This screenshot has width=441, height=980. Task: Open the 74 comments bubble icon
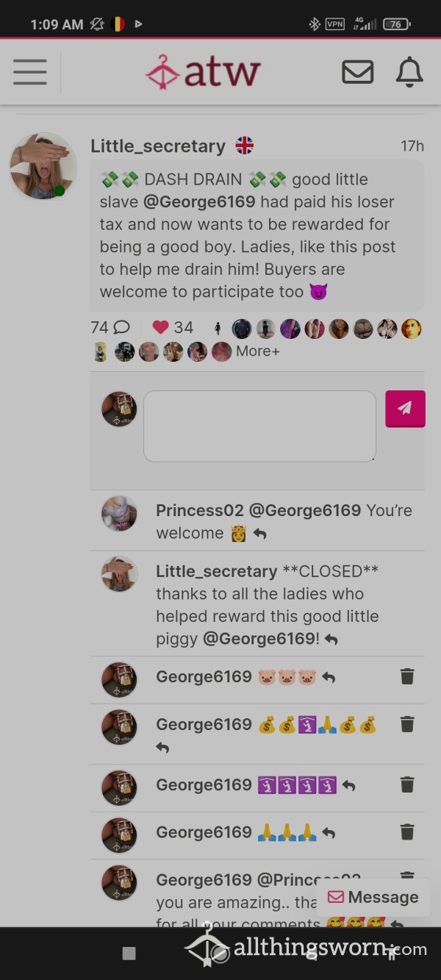point(122,328)
